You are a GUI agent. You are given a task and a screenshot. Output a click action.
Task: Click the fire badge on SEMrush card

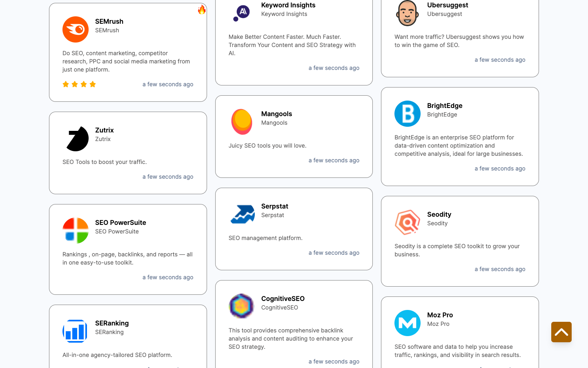tap(202, 9)
